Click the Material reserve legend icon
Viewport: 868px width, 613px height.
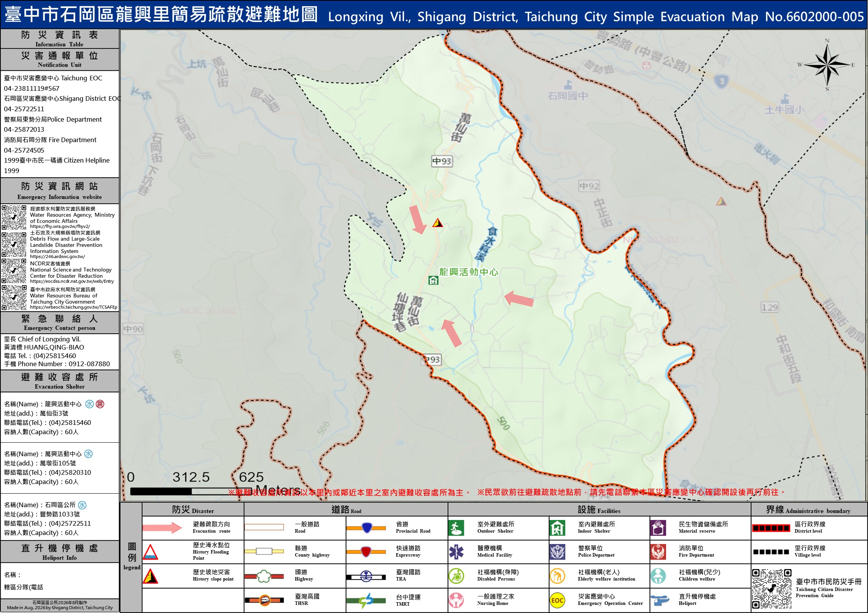[658, 528]
